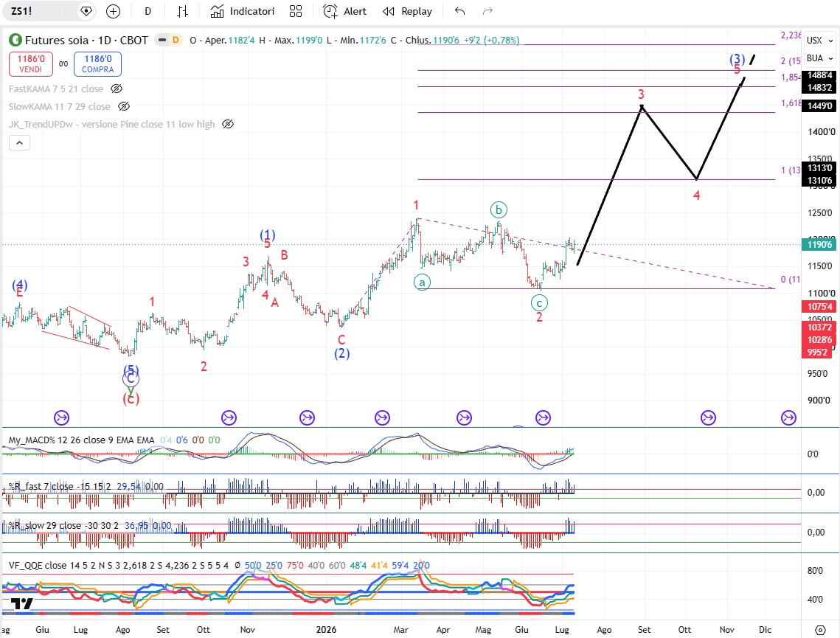Screen dimensions: 840x638
Task: Click the TradingView logo watermark icon
Action: [x=22, y=604]
